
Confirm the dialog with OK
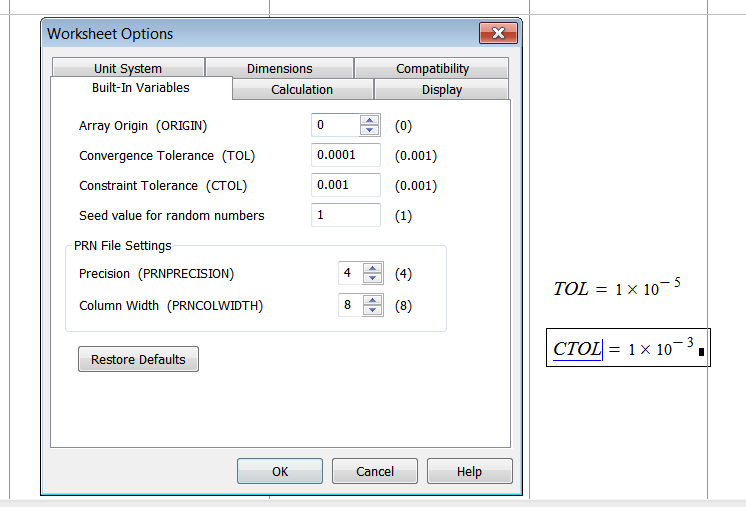point(280,471)
